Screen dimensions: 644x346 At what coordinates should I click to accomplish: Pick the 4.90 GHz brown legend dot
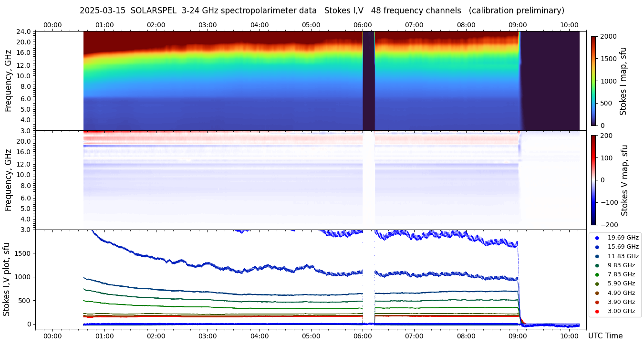597,293
